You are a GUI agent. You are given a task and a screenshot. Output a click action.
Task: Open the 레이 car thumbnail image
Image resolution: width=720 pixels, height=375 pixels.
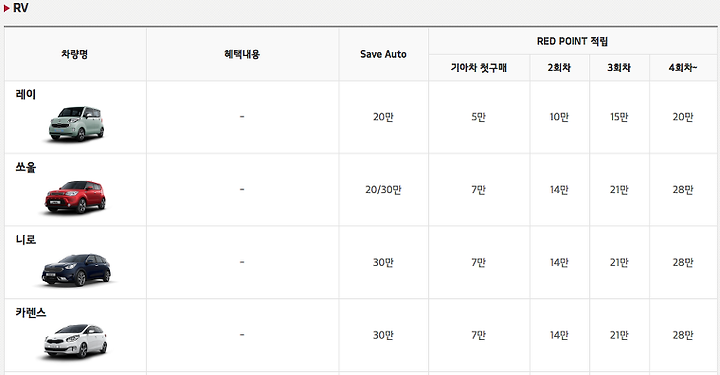[x=76, y=123]
